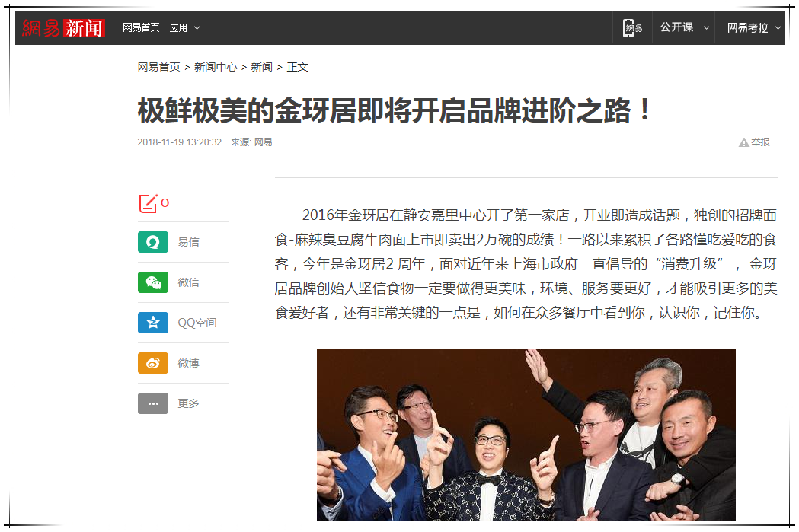Click the 新闻中心 breadcrumb link
Screen dimensions: 799x532
216,67
